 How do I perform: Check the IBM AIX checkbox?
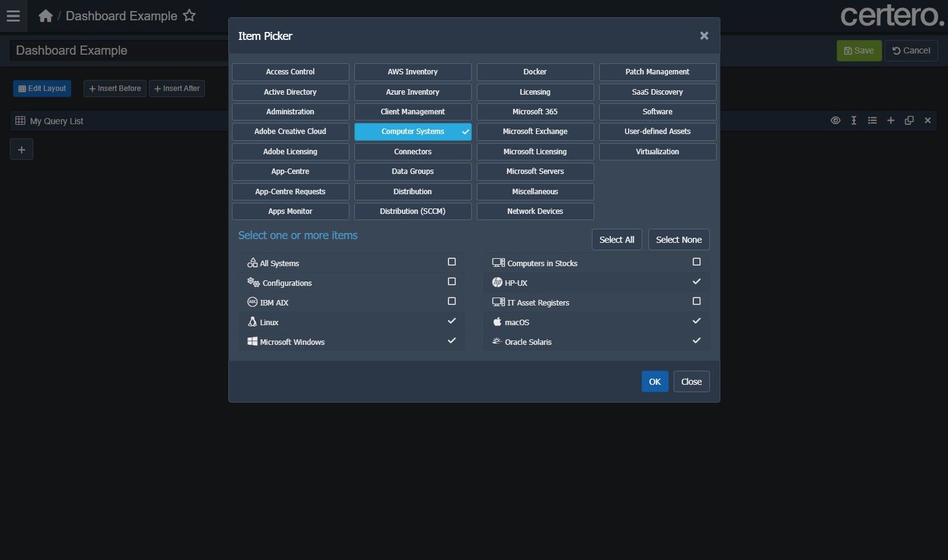coord(452,301)
